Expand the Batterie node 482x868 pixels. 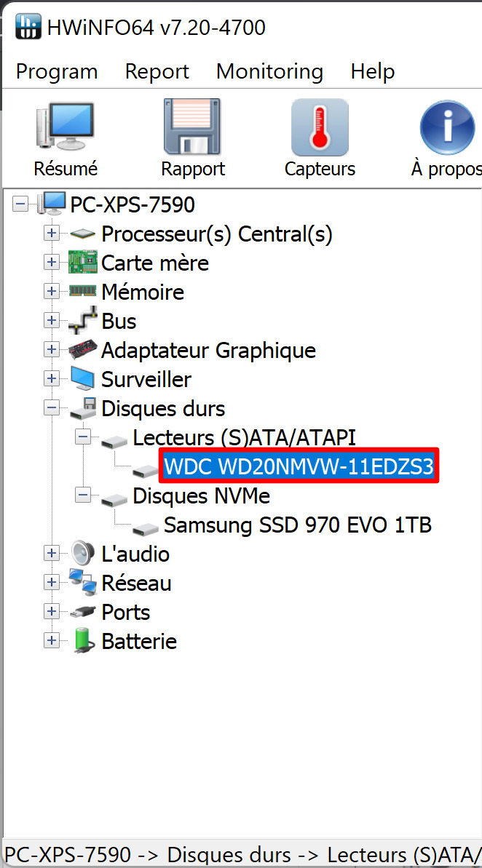pyautogui.click(x=52, y=640)
